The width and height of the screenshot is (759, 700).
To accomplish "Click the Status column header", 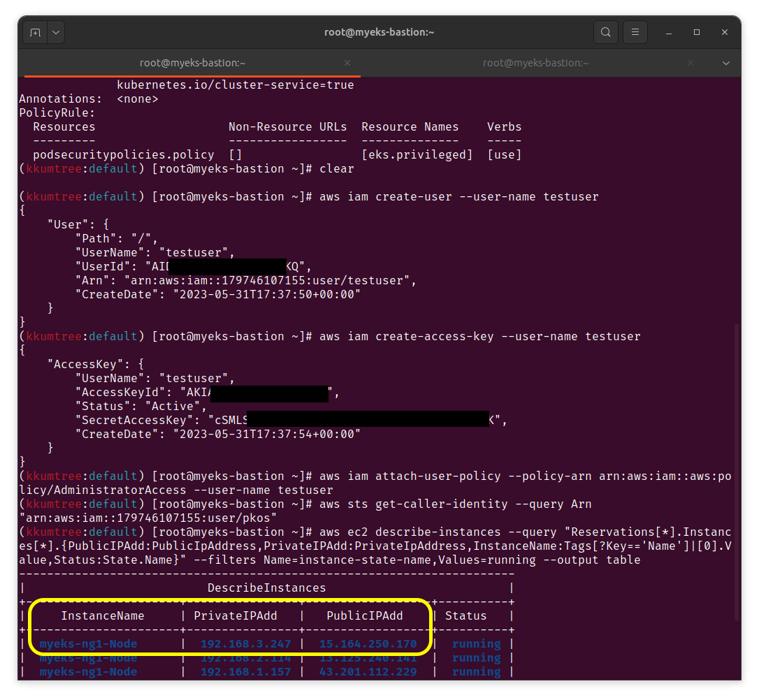I will click(x=465, y=616).
